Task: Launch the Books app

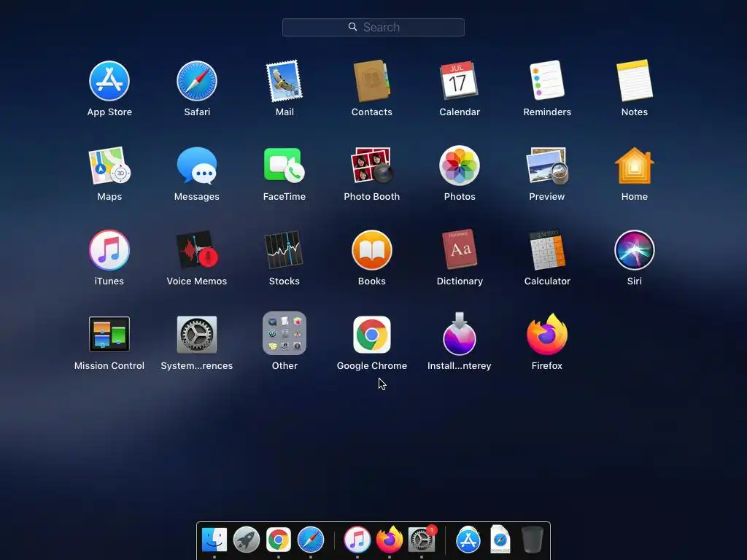Action: 371,250
